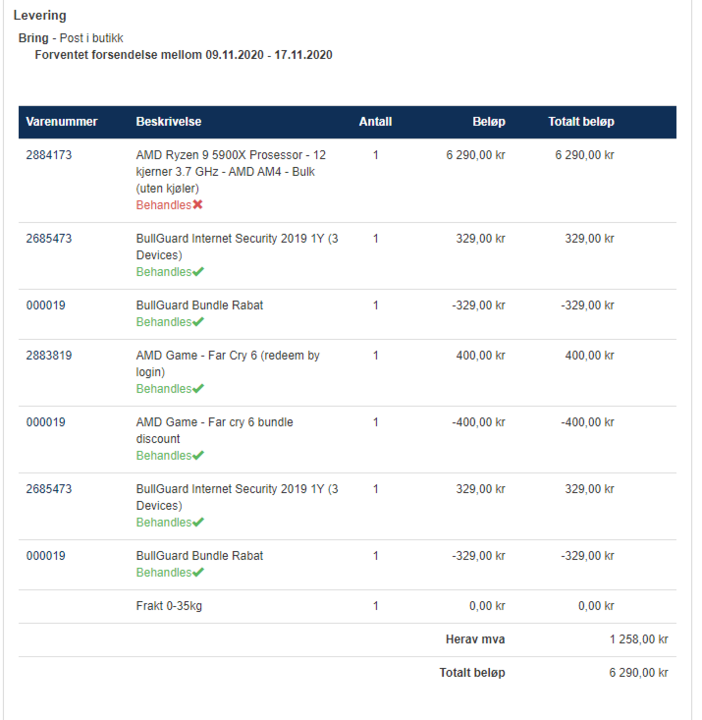Click green checkmark under first BullGuard Internet Security
This screenshot has height=720, width=702.
coord(198,272)
